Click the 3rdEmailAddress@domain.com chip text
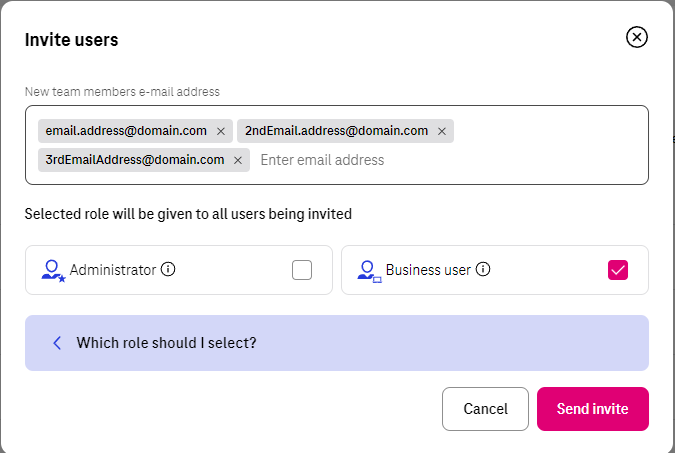The image size is (675, 453). 135,160
